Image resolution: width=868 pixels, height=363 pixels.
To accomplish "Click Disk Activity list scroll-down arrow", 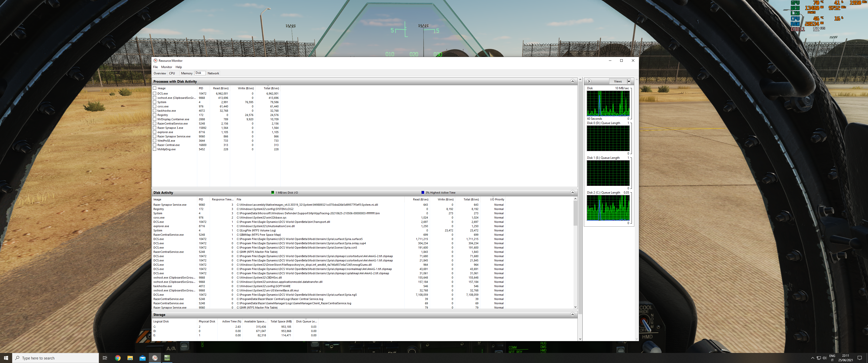I will pyautogui.click(x=575, y=307).
